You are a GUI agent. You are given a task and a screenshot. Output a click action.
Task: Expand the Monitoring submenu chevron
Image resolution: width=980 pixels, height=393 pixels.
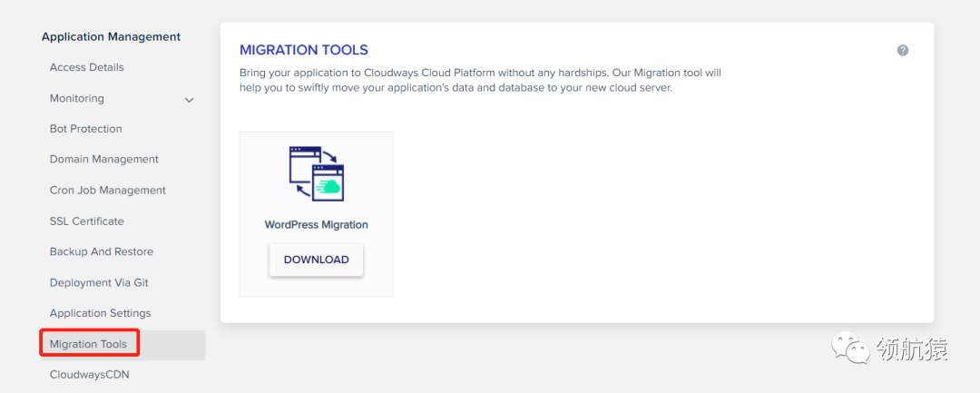(x=189, y=100)
